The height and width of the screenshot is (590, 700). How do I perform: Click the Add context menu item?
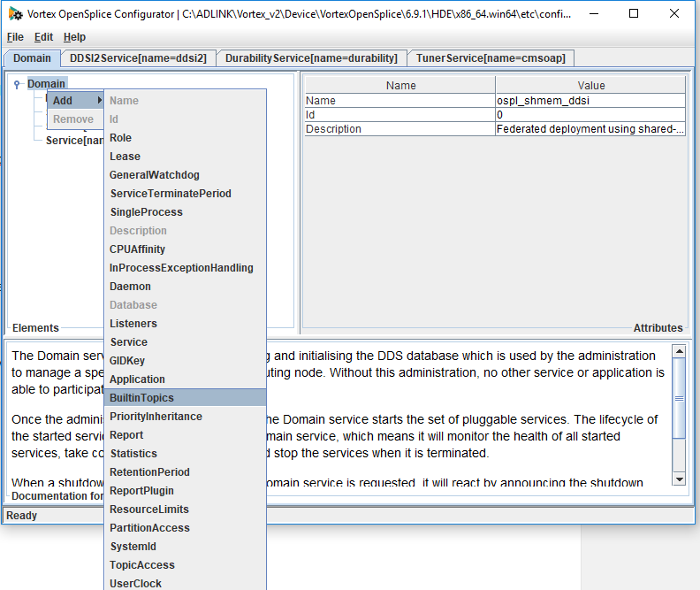[x=75, y=101]
